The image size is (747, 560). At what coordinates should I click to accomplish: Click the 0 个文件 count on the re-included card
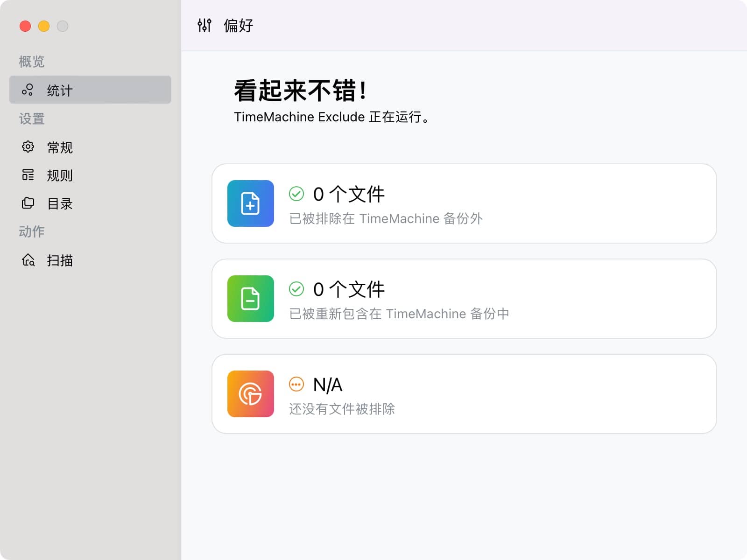[349, 289]
